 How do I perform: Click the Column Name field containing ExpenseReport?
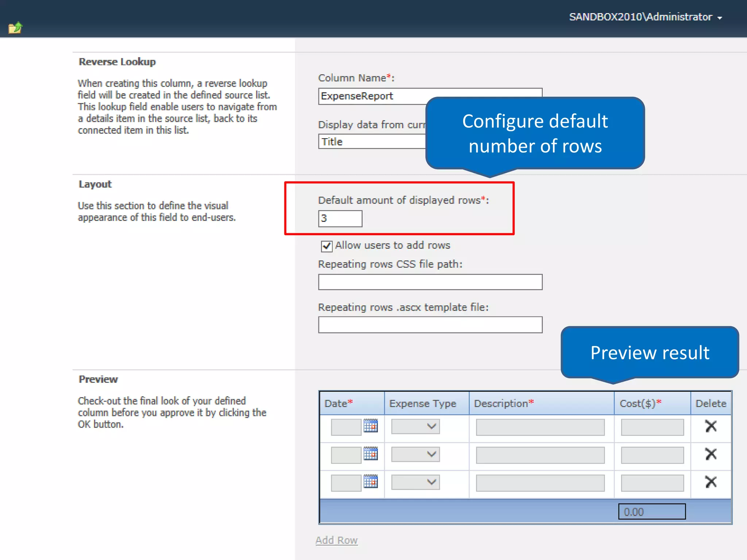(x=372, y=96)
